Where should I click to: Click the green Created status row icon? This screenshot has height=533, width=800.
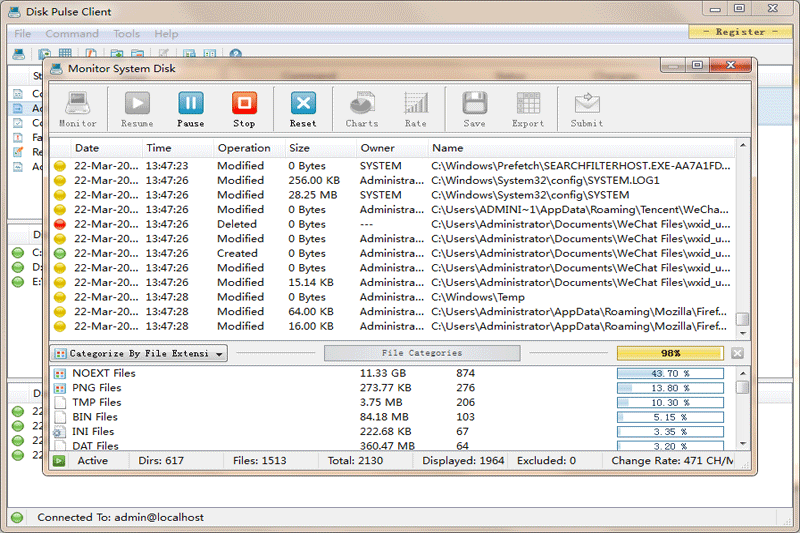click(60, 253)
